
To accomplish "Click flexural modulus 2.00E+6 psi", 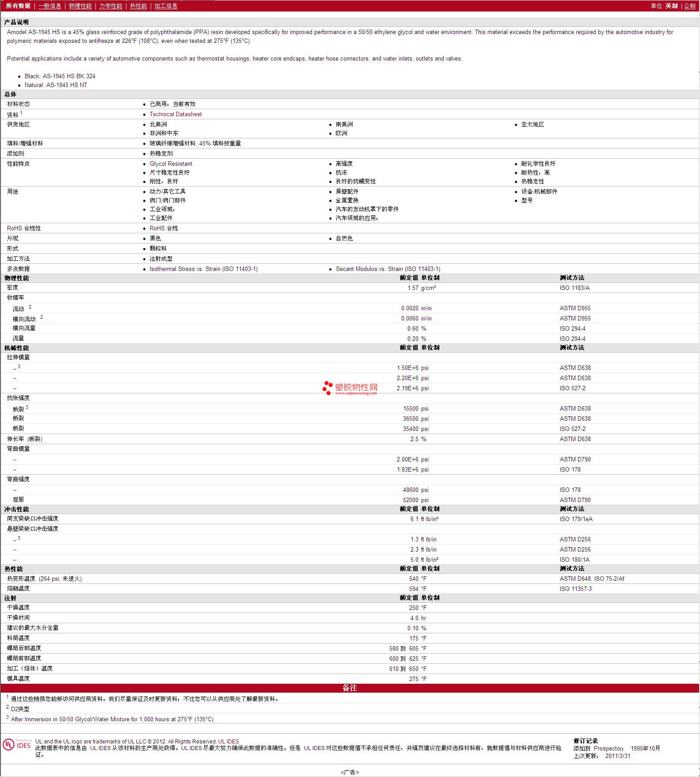I will click(413, 459).
